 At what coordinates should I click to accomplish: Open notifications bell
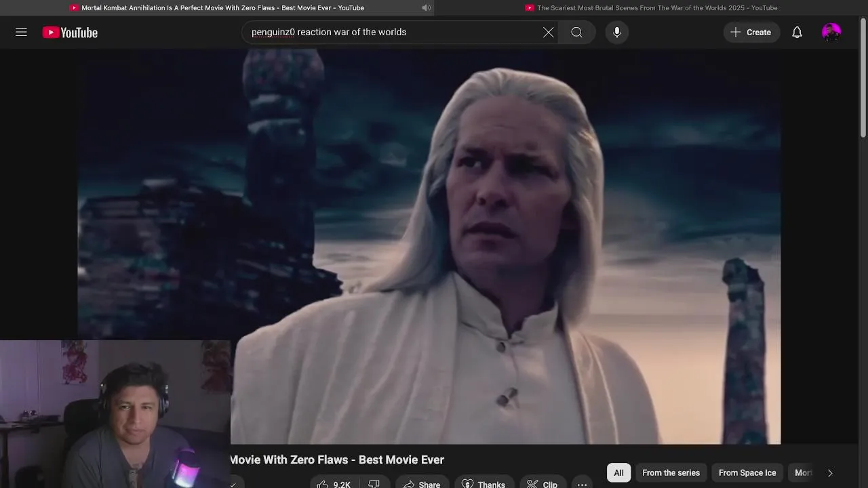pos(797,32)
